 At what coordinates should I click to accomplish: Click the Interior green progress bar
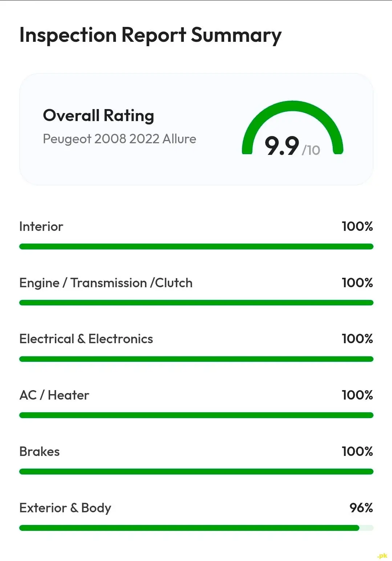[x=196, y=247]
